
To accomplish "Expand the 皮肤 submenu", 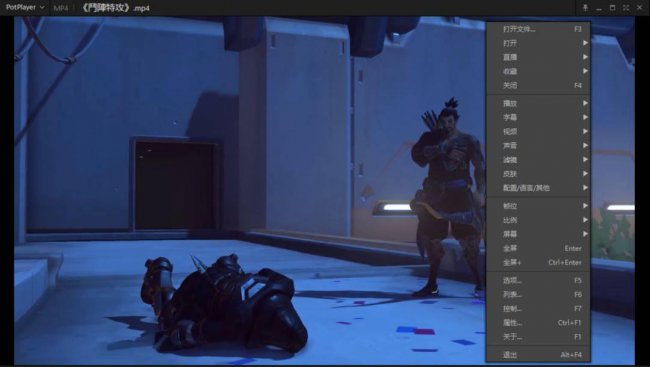I will pos(538,174).
